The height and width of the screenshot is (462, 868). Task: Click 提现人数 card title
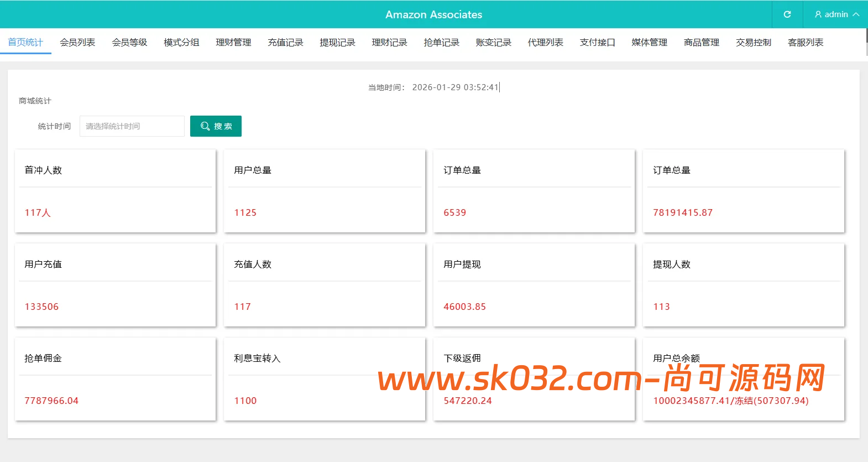672,264
